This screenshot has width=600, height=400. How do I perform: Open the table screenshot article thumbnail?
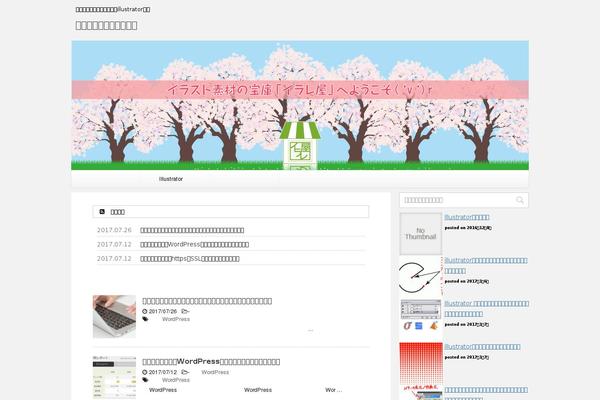tap(114, 377)
